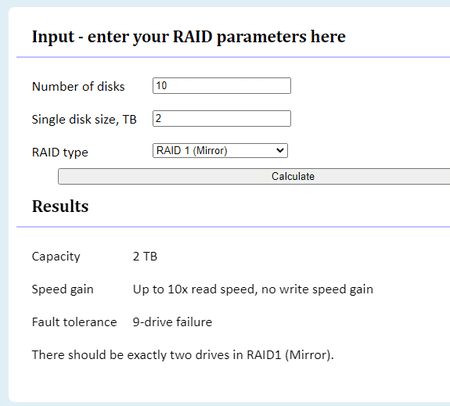Click the chevron arrow of RAID 1 (Mirror) select
Image resolution: width=450 pixels, height=406 pixels.
(280, 150)
